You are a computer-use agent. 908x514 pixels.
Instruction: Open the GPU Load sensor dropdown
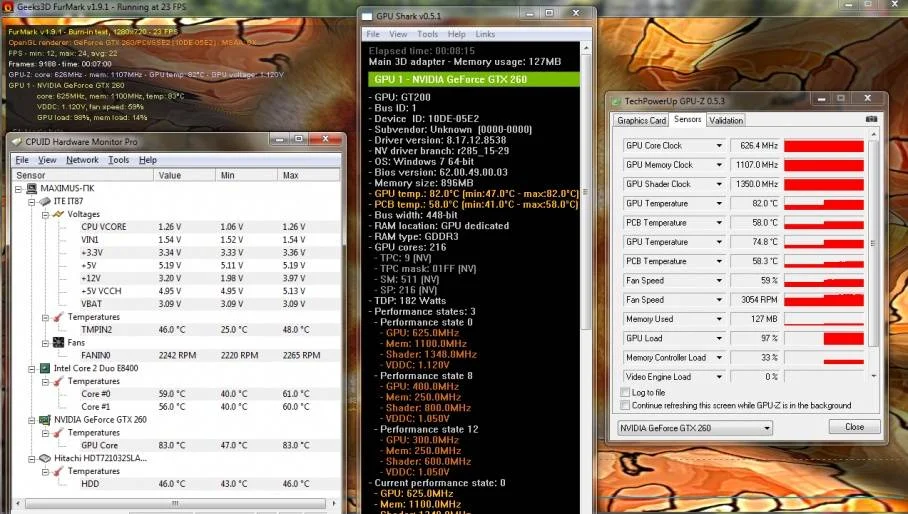point(719,338)
